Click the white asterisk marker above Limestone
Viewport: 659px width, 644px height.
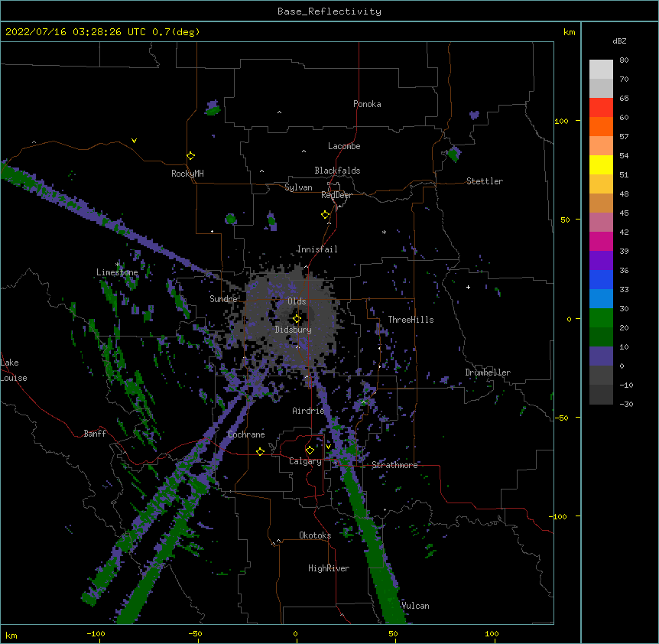118,265
